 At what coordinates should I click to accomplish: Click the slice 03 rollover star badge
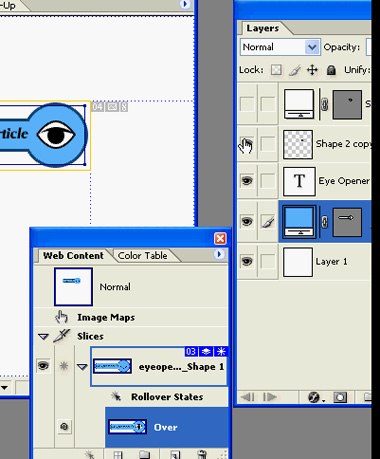pyautogui.click(x=221, y=352)
